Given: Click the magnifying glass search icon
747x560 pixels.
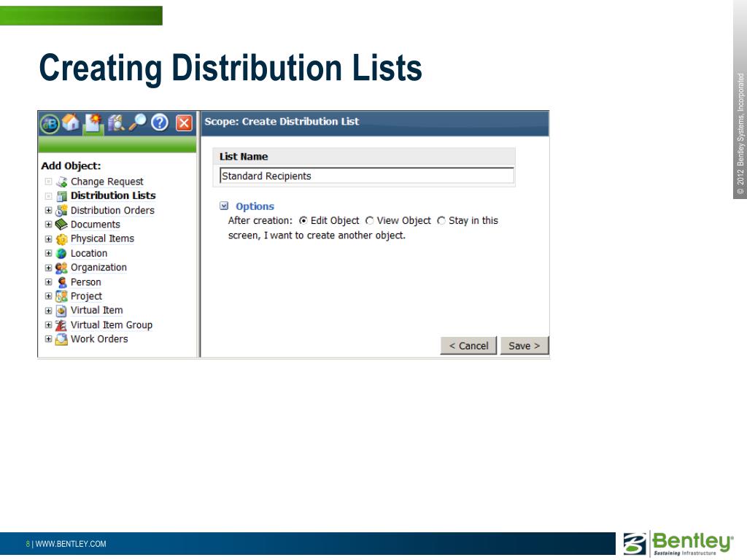Looking at the screenshot, I should [x=138, y=122].
